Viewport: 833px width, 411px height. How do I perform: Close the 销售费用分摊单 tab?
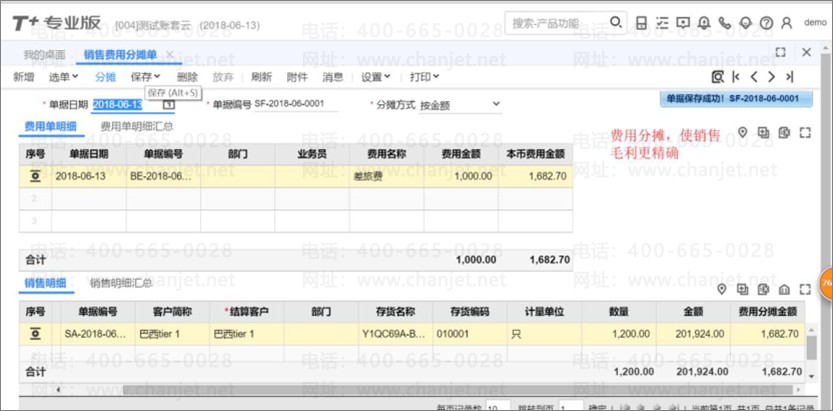pos(170,54)
